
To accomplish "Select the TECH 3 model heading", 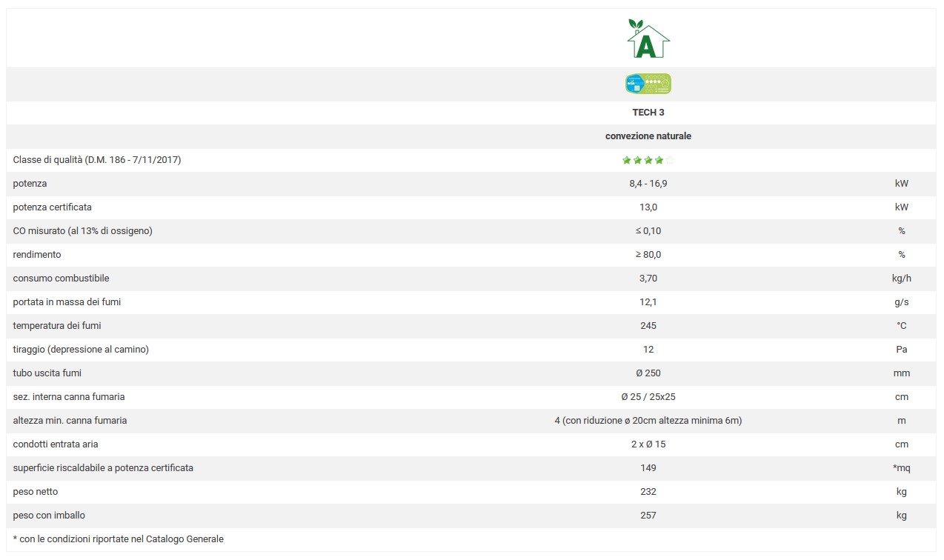I will [x=648, y=113].
